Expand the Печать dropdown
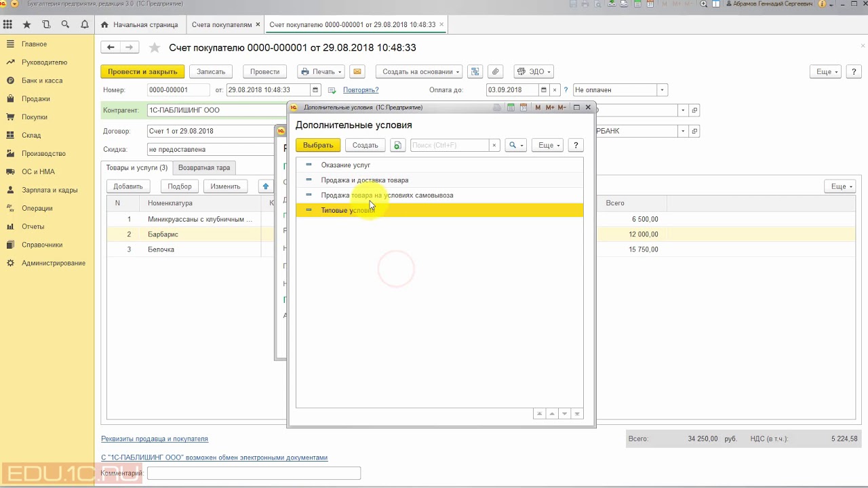The height and width of the screenshot is (488, 868). coord(321,71)
